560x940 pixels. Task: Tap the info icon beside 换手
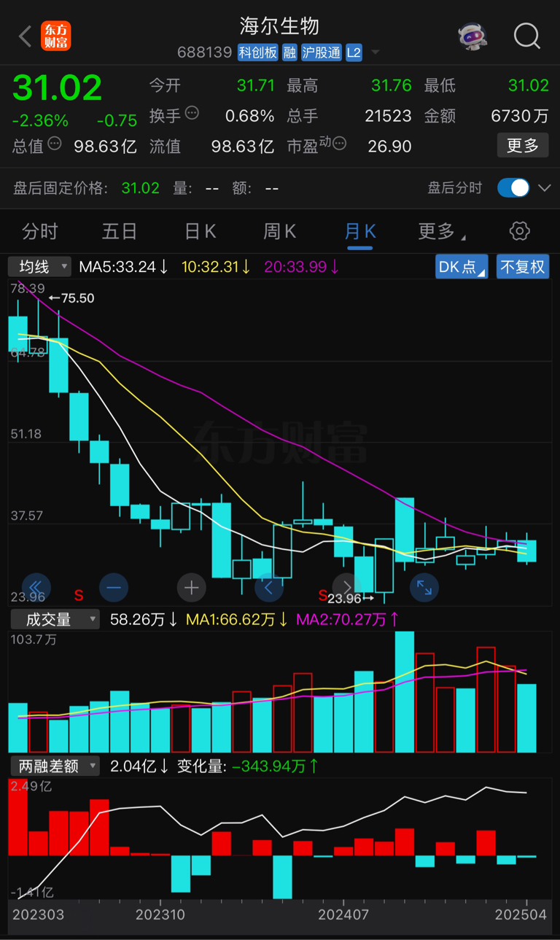pyautogui.click(x=192, y=112)
